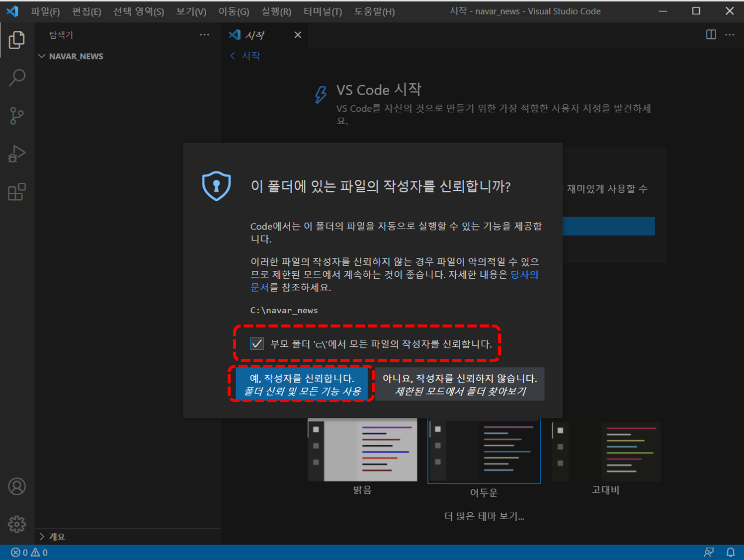Open the Run and Debug view icon
Image resolution: width=744 pixels, height=560 pixels.
click(17, 154)
